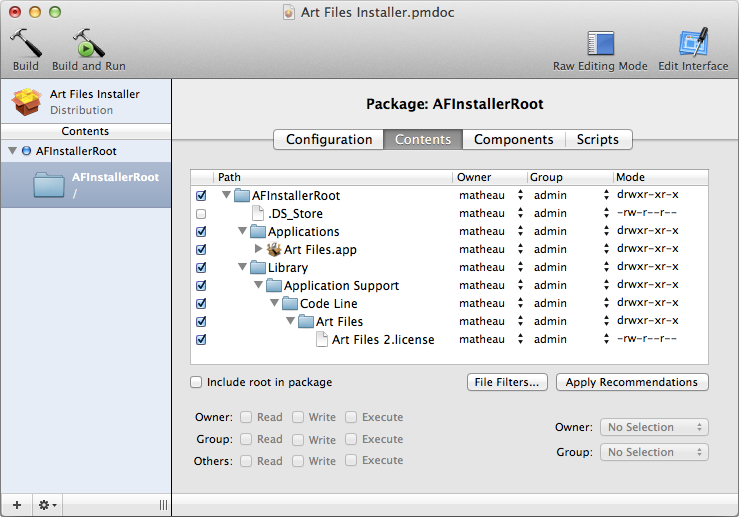Collapse the Application Support folder
Screen dimensions: 739x517
click(x=258, y=285)
